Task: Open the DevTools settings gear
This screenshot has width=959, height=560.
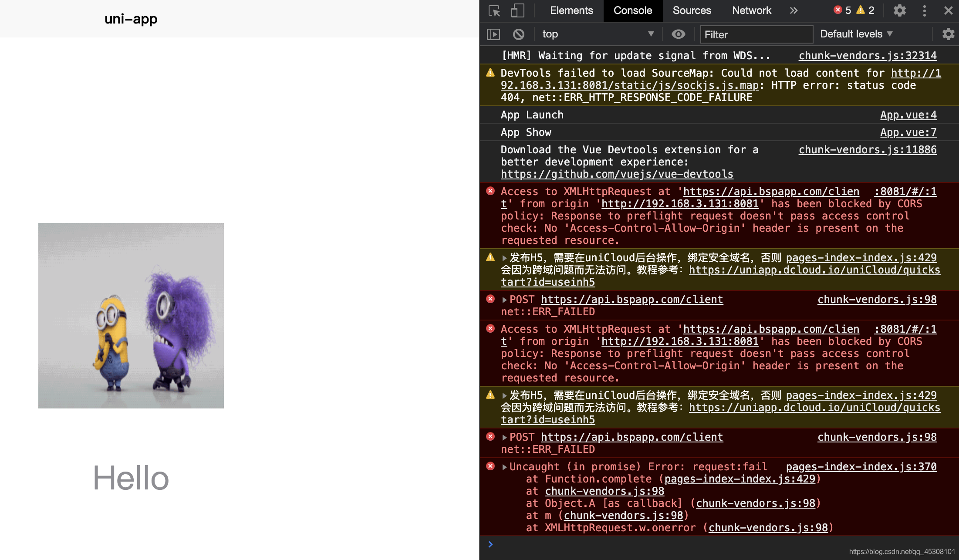Action: (x=899, y=11)
